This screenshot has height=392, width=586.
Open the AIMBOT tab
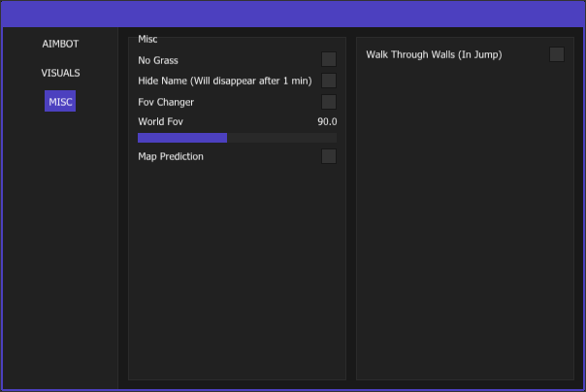pyautogui.click(x=60, y=44)
